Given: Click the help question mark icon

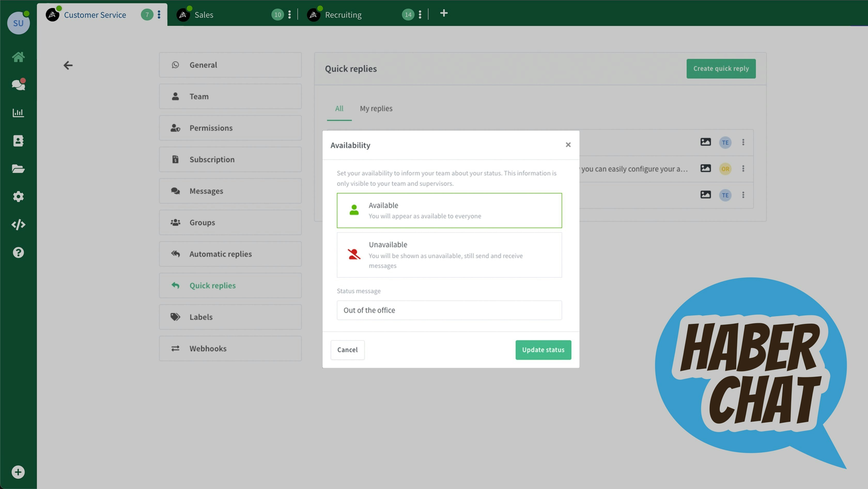Looking at the screenshot, I should pos(18,252).
